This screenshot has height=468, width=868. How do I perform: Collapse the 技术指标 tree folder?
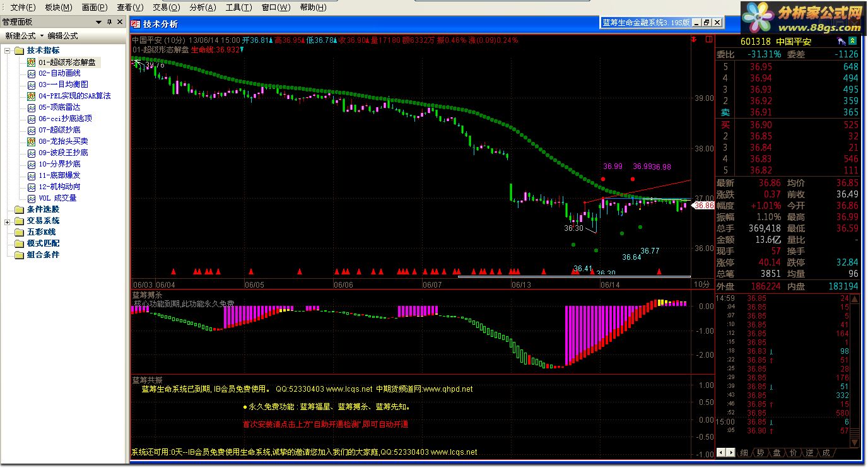[x=8, y=50]
